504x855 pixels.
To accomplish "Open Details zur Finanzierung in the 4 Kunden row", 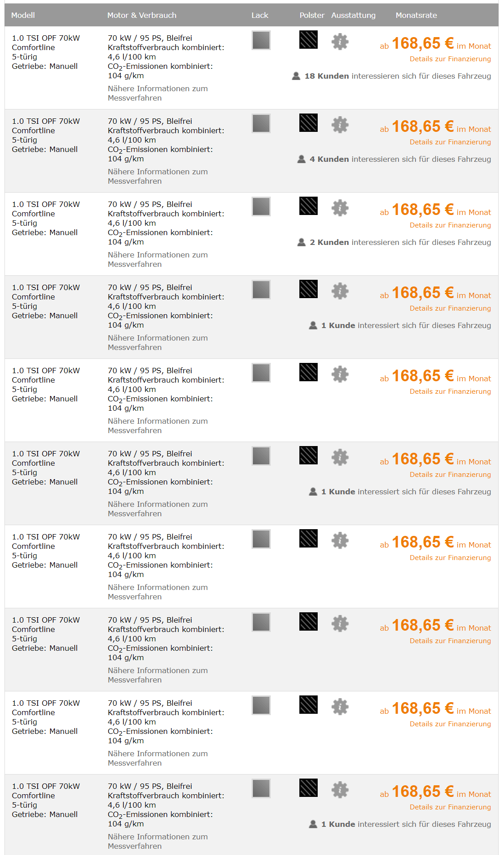I will coord(450,142).
